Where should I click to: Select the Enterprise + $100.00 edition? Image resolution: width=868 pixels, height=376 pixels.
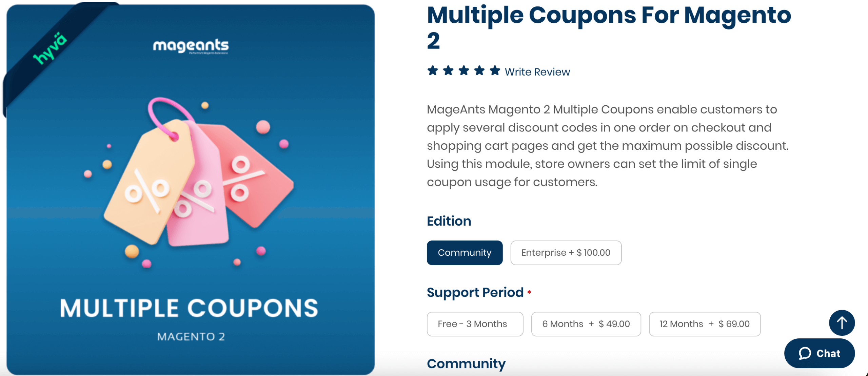click(x=566, y=252)
